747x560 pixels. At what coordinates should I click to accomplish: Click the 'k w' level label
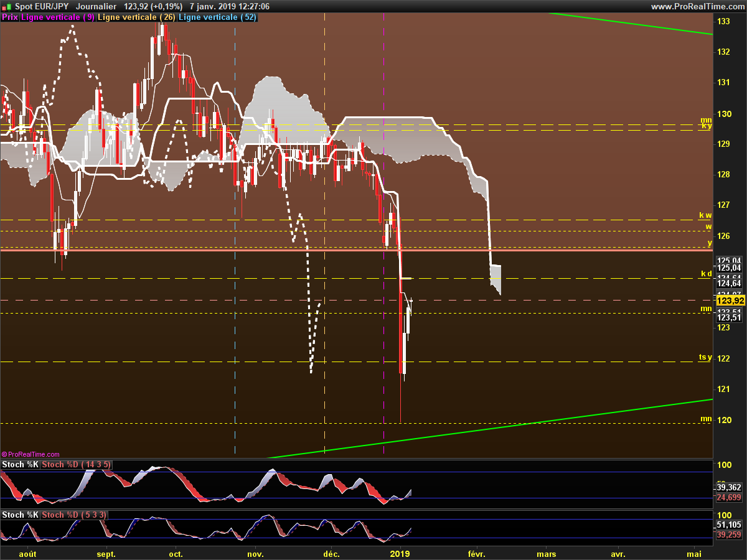pos(705,215)
